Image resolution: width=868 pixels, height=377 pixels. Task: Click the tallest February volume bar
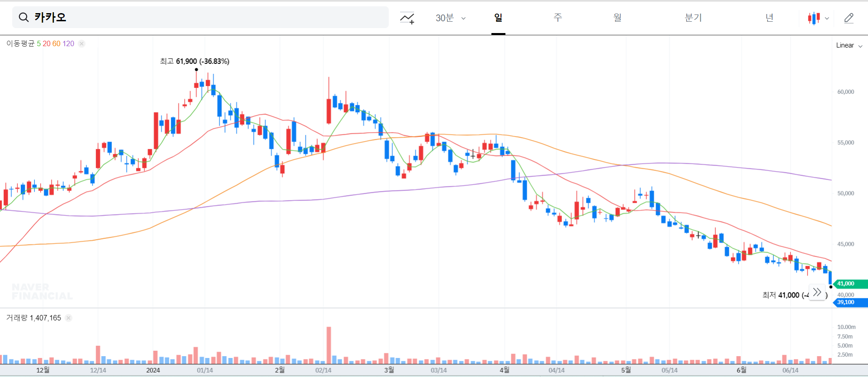click(x=329, y=345)
